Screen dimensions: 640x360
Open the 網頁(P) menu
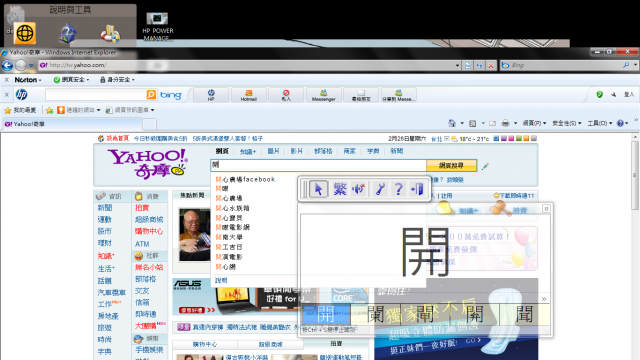(534, 123)
